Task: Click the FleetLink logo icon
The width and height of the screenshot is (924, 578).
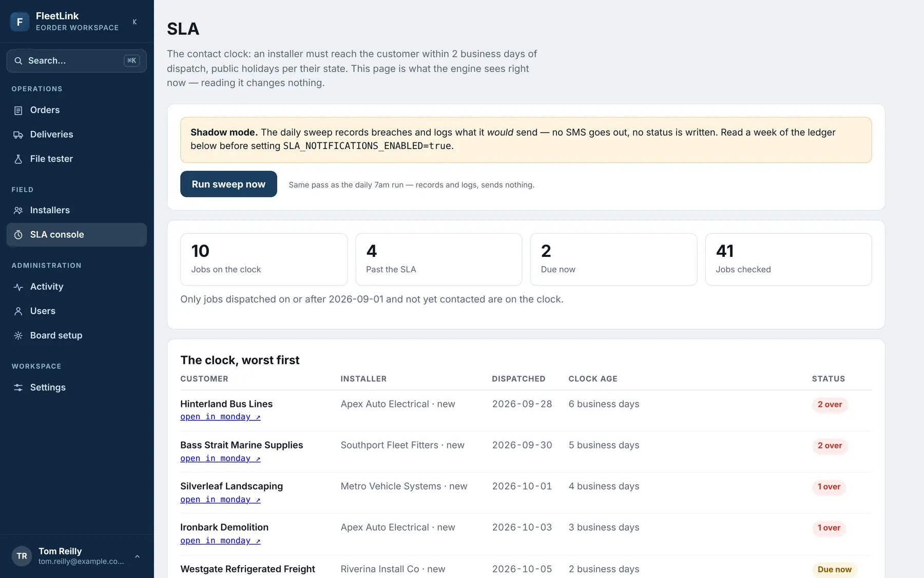Action: (20, 22)
